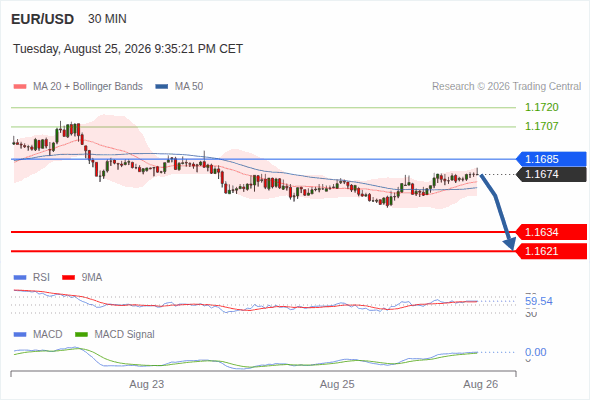
Task: Click the green MACD Signal legend swatch
Action: [x=82, y=335]
